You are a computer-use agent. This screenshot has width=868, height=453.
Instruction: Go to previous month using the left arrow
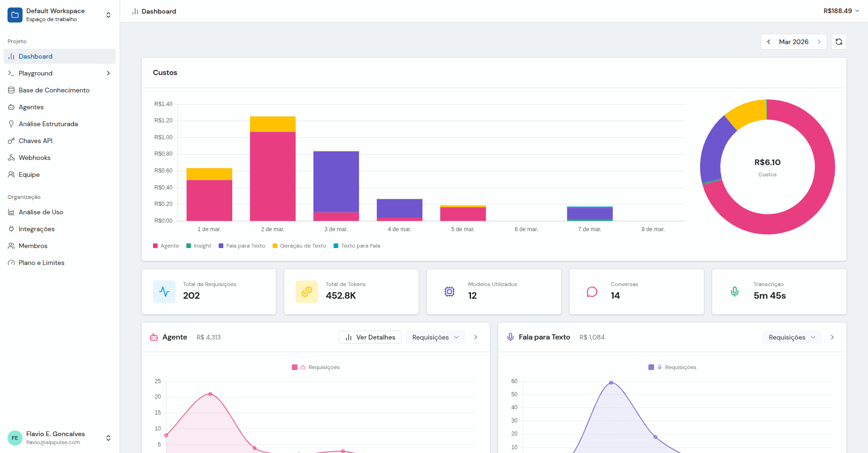(769, 42)
